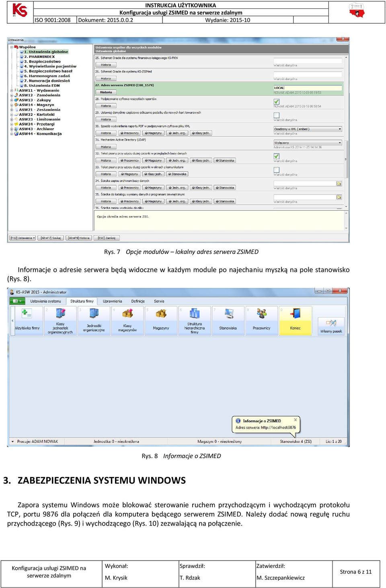Screen dimensions: 386x588
Task: Click ZSIMED server address field containing LOCAL
Action: 308,88
